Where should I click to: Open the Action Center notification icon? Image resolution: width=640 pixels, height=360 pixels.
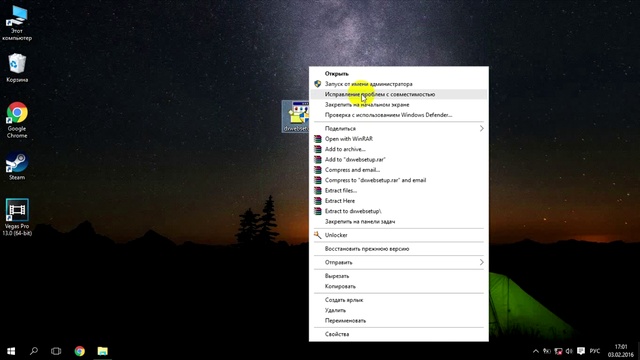(581, 351)
